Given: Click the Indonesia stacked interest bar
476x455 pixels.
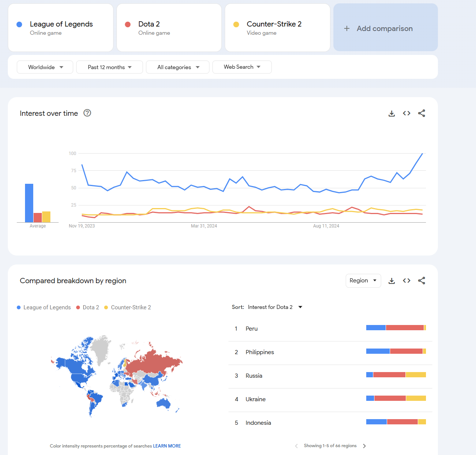Looking at the screenshot, I should click(396, 422).
